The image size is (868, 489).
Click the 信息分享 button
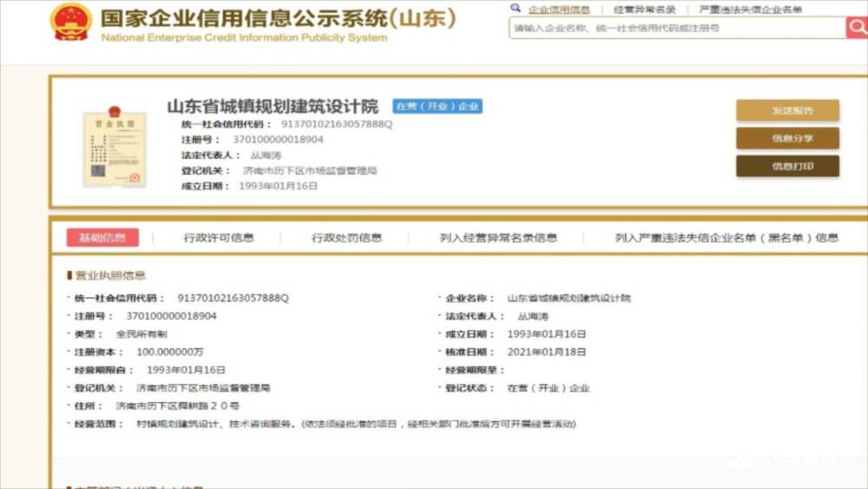click(x=787, y=138)
